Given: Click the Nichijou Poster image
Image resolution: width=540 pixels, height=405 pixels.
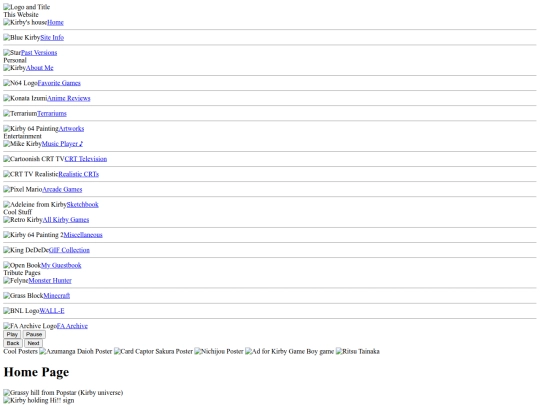Looking at the screenshot, I should point(219,351).
